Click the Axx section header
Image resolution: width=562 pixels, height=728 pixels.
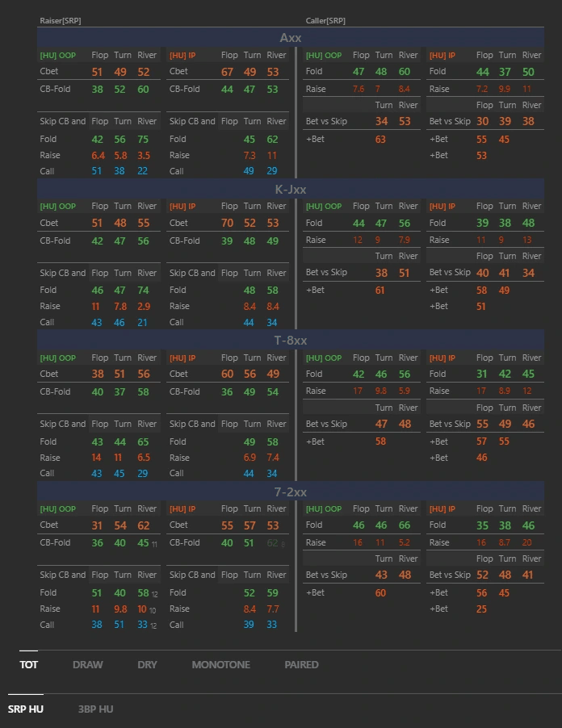(x=291, y=38)
